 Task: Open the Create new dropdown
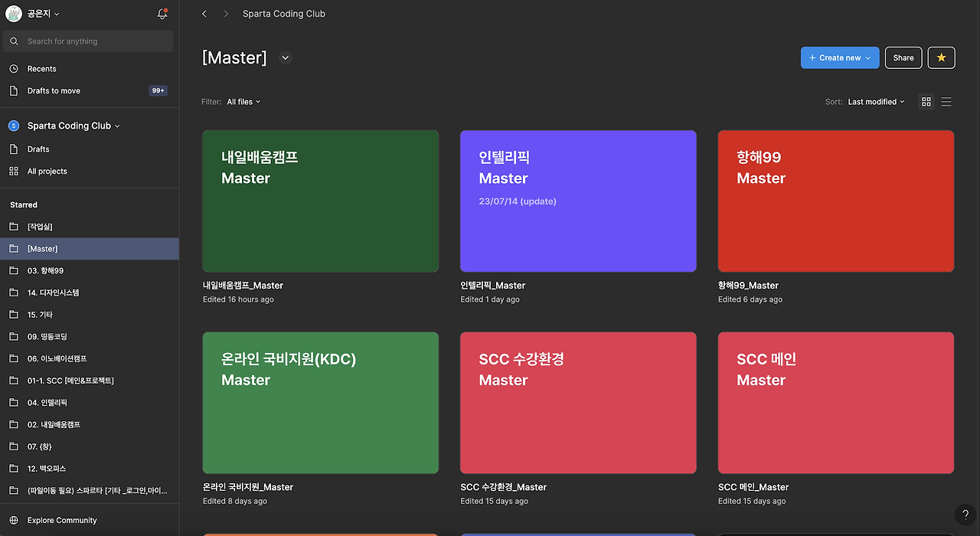click(x=840, y=57)
